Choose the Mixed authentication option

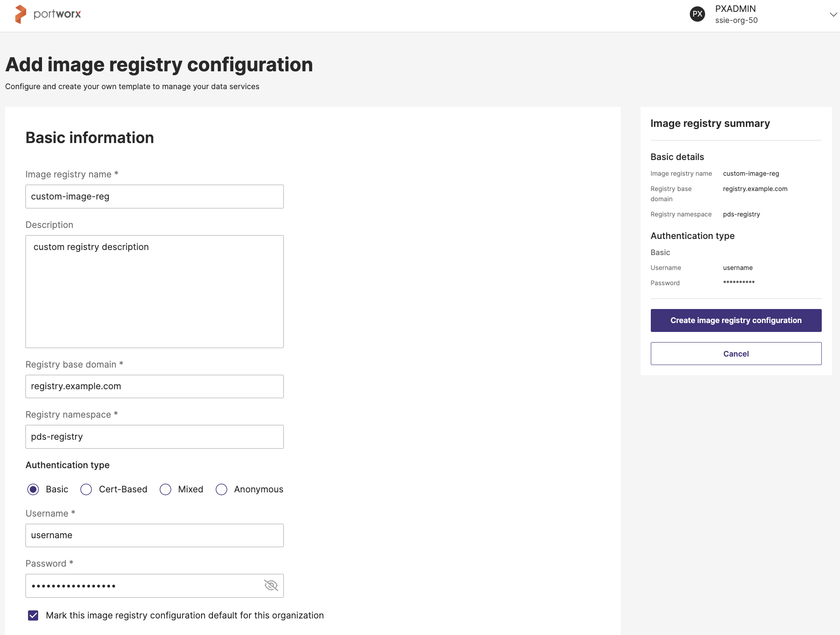[165, 489]
